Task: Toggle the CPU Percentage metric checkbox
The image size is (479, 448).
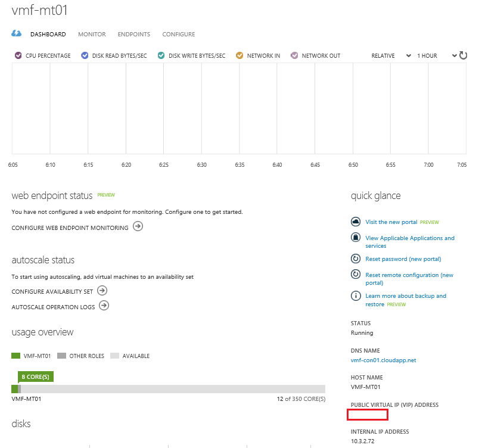Action: click(17, 55)
